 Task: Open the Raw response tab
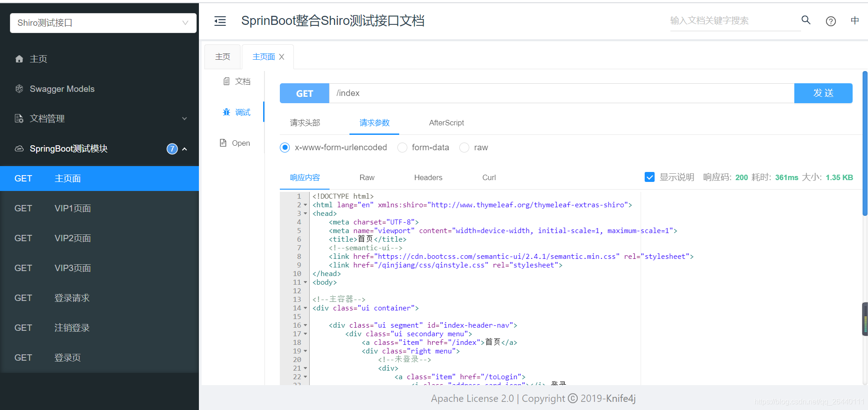click(x=367, y=177)
